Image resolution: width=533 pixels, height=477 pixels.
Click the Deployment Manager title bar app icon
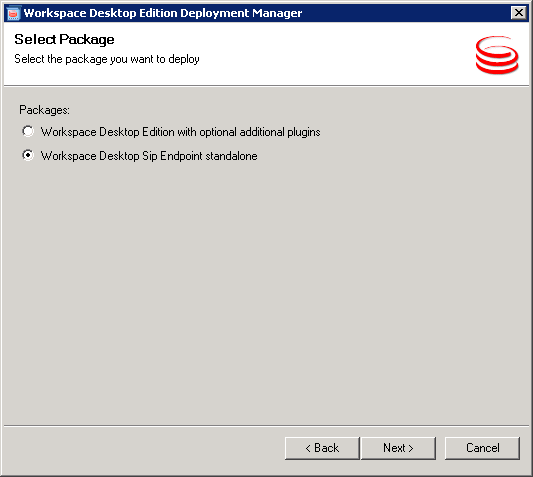(13, 13)
